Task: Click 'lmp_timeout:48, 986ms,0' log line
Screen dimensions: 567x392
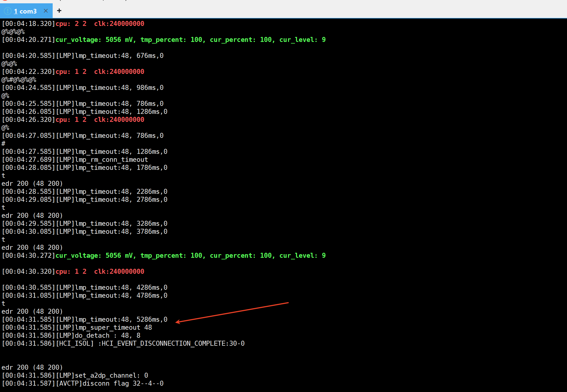Action: click(83, 88)
